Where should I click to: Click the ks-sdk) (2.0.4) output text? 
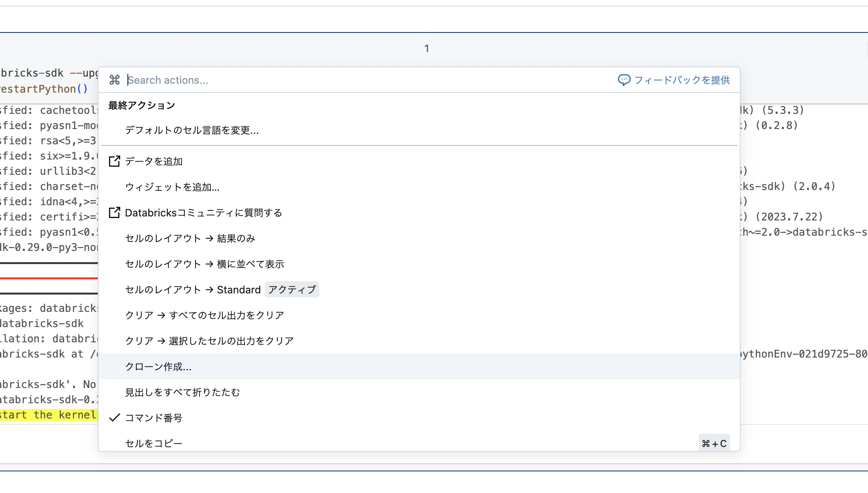788,186
